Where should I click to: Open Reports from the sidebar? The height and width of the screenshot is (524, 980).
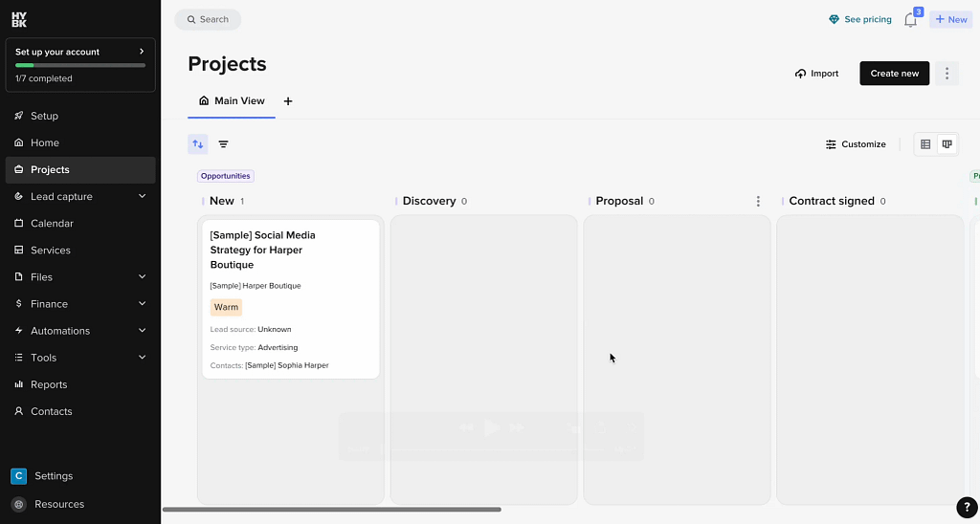pos(80,384)
